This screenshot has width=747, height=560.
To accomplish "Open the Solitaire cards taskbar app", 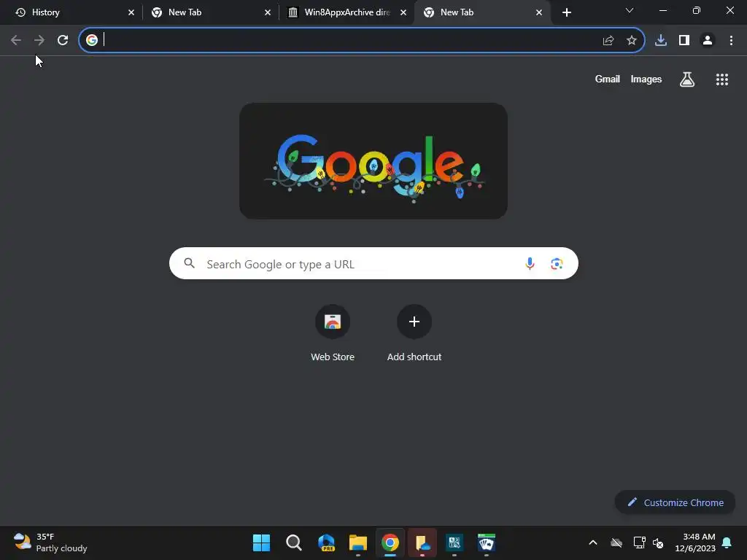I will pos(487,542).
